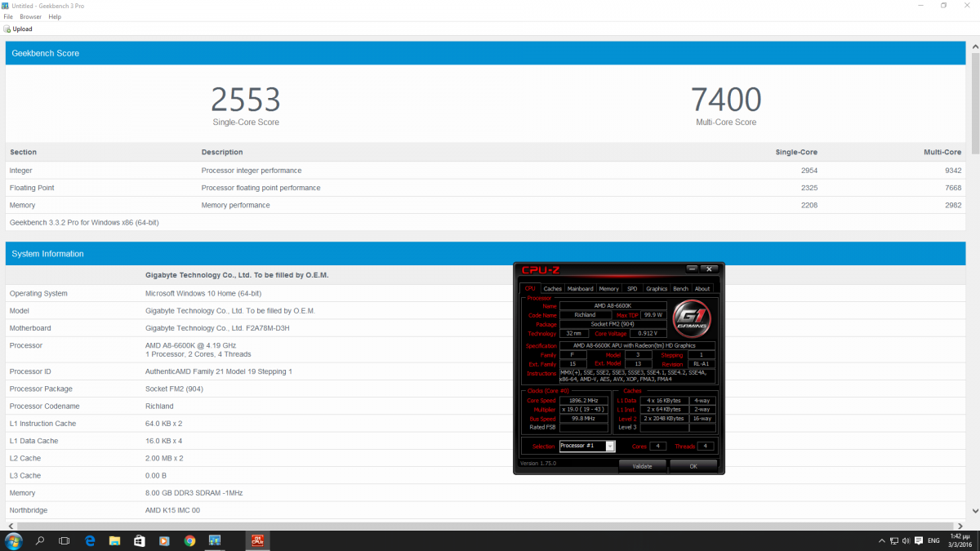The image size is (980, 551).
Task: Click the ENG language indicator
Action: pos(934,540)
